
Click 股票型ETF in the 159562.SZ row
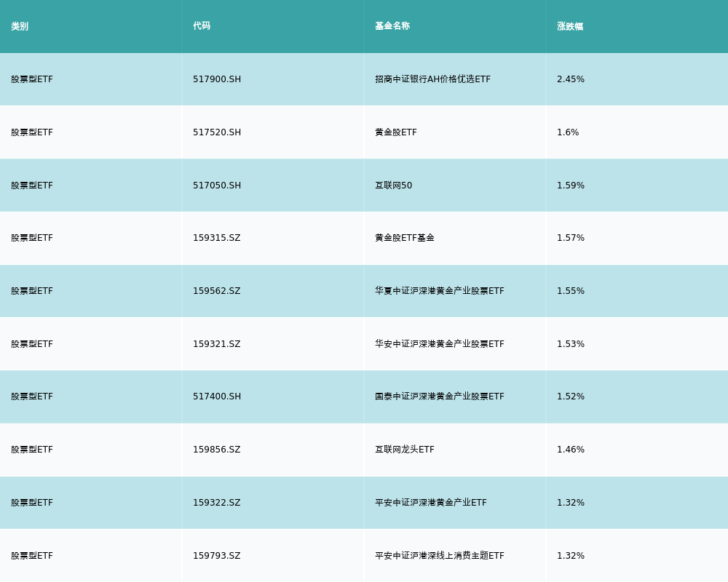pyautogui.click(x=32, y=291)
